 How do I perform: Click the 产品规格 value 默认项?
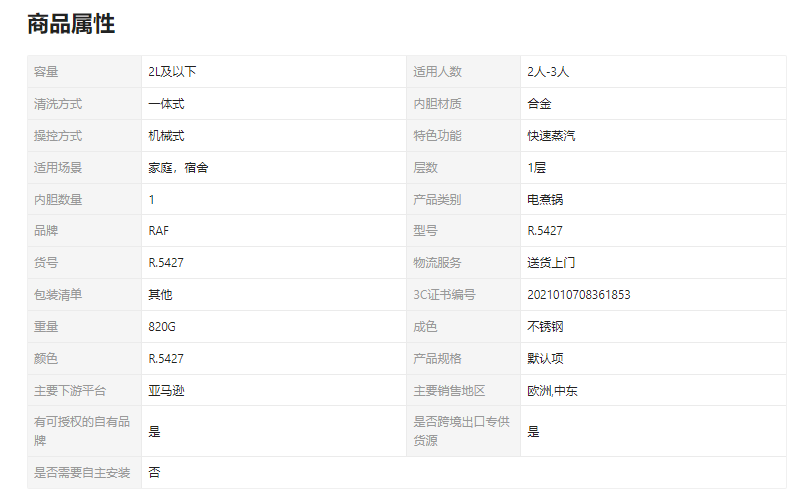545,359
